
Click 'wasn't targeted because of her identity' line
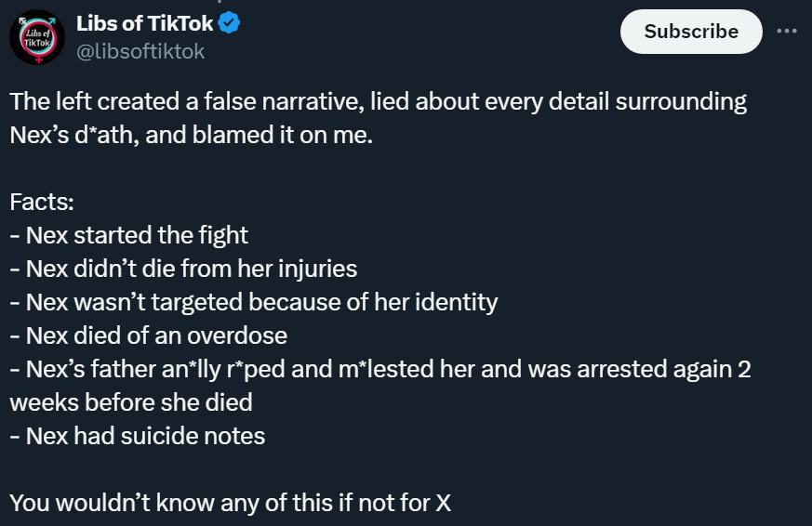pos(254,302)
